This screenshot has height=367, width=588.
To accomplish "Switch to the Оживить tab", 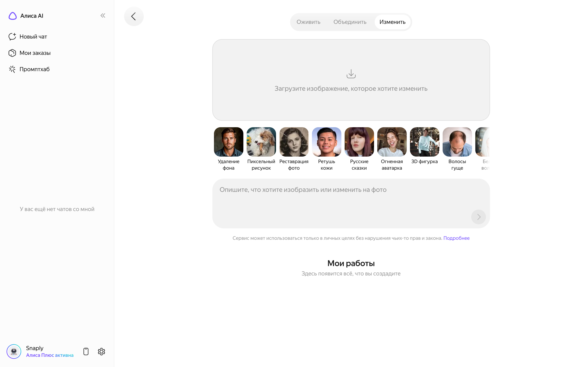I will click(x=308, y=22).
